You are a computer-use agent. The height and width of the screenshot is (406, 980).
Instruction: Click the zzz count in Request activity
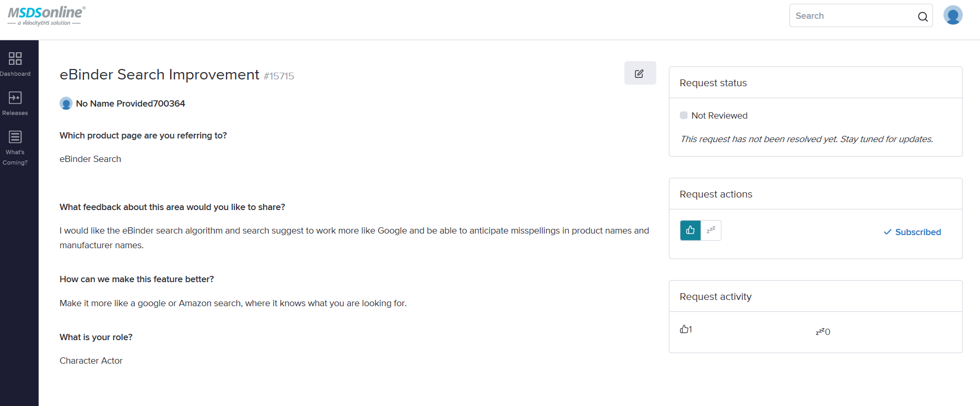(x=823, y=331)
